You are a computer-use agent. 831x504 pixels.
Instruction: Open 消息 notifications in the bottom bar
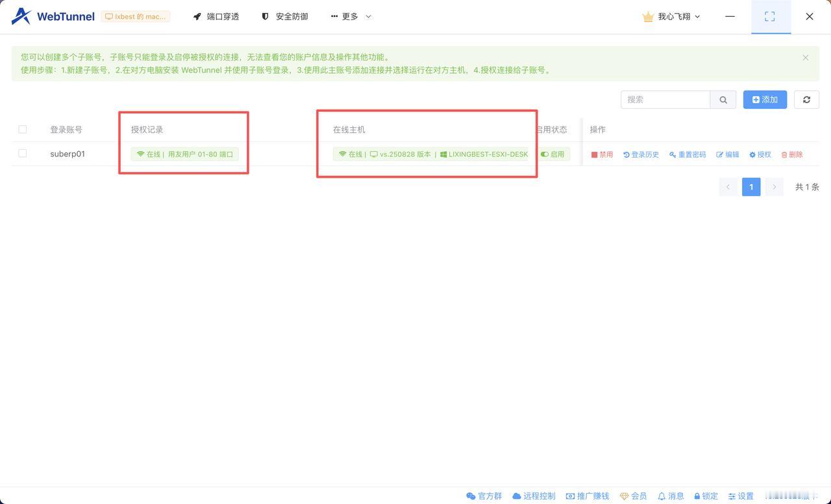click(x=671, y=496)
